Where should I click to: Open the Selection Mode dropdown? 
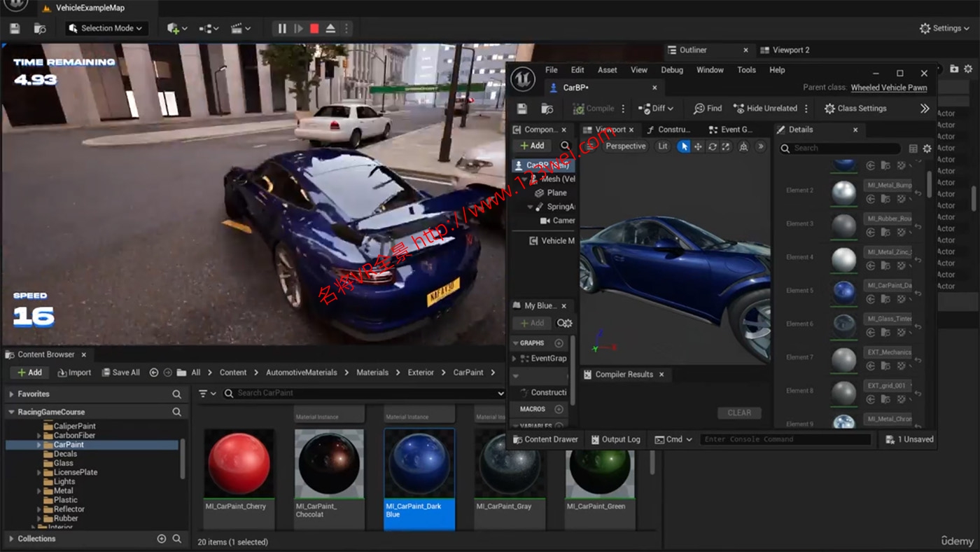point(106,29)
